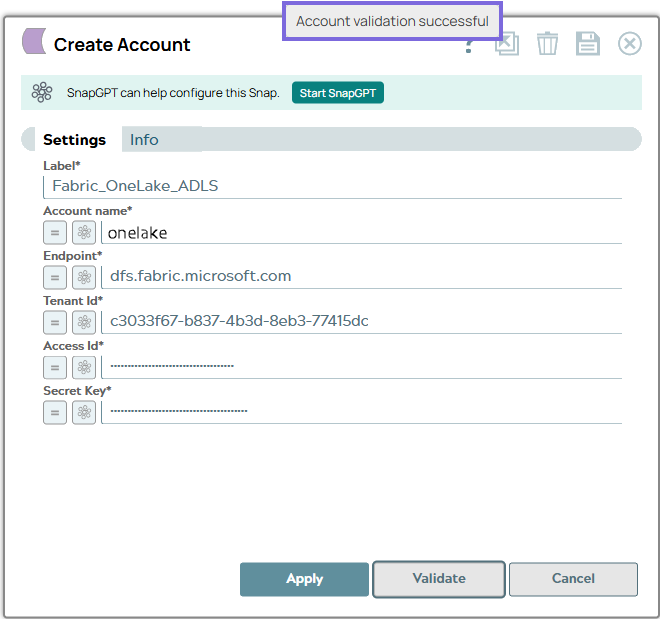Click the SnapGPT can help configure text
660x619 pixels.
point(173,93)
